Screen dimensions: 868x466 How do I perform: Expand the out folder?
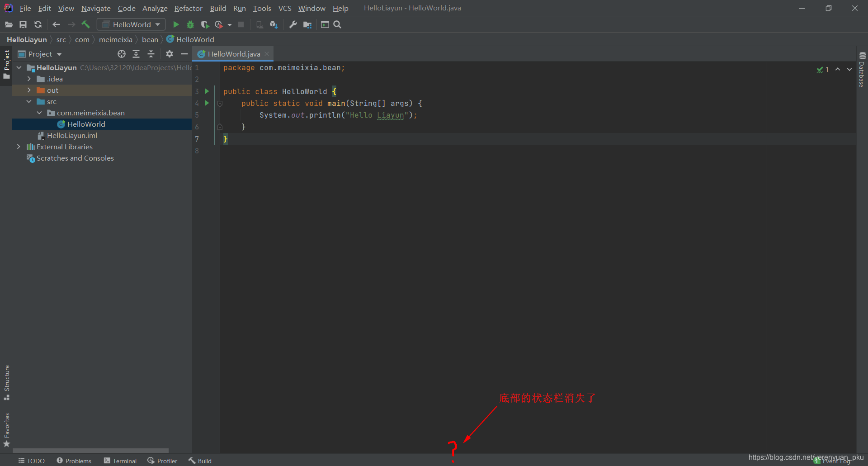[x=29, y=90]
